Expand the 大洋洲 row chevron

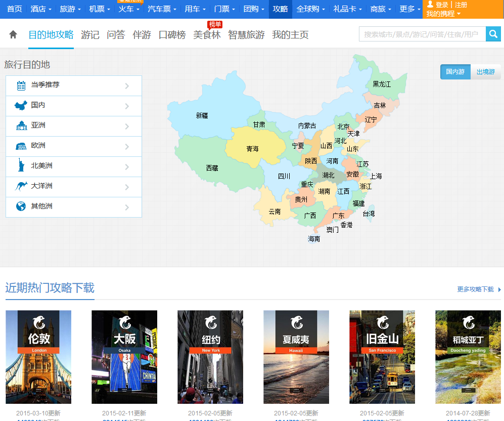(127, 187)
